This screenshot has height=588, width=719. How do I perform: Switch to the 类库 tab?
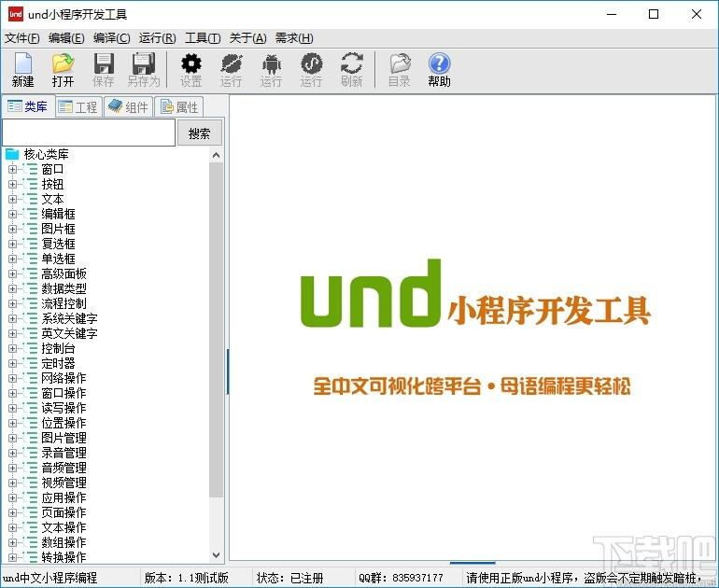pyautogui.click(x=28, y=106)
